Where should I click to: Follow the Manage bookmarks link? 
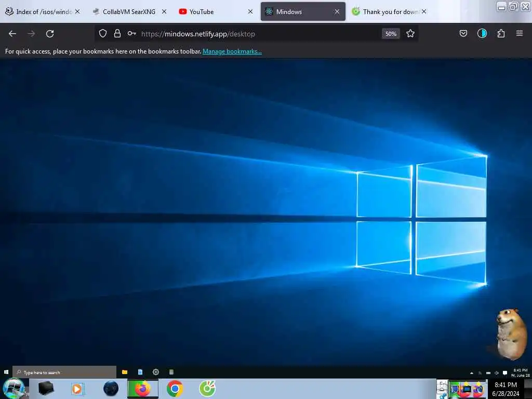(x=232, y=51)
